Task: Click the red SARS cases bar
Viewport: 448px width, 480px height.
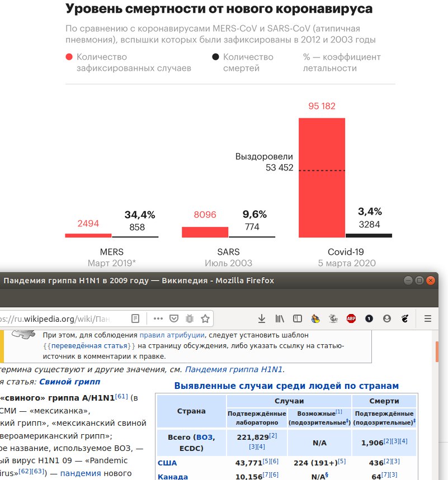Action: (x=205, y=232)
